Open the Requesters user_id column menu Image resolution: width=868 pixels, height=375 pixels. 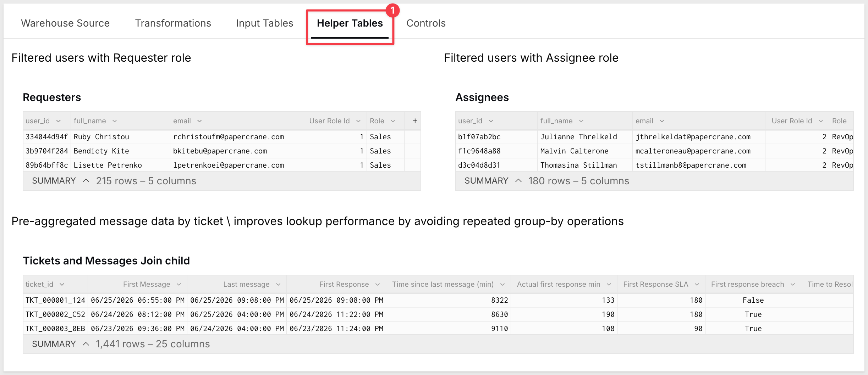click(x=59, y=121)
